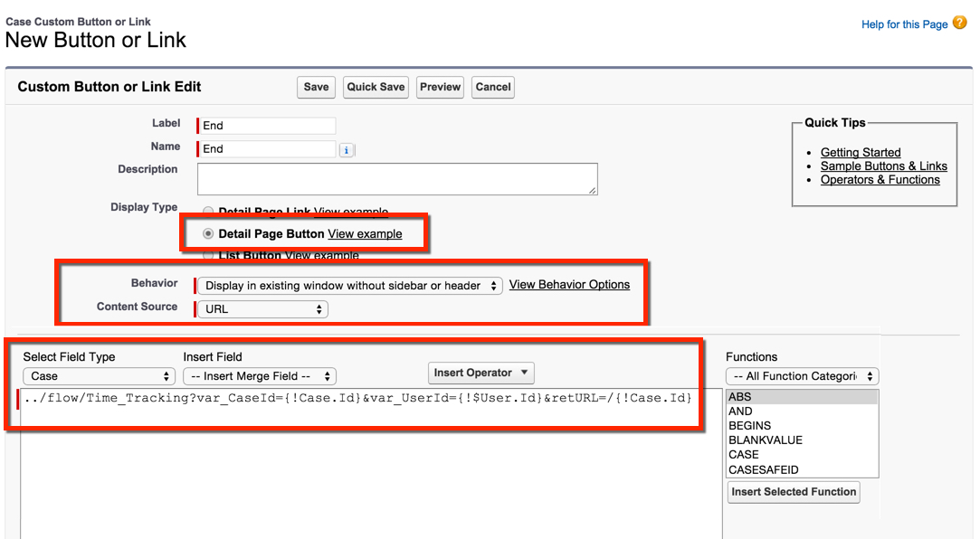The height and width of the screenshot is (539, 980).
Task: Click the help question mark icon
Action: click(959, 24)
